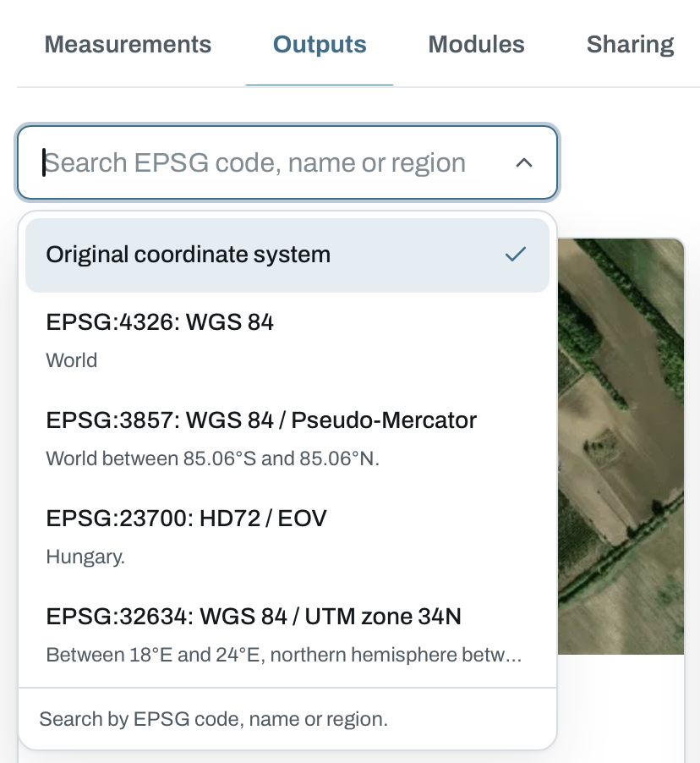Go to the Modules tab
This screenshot has height=763, width=700.
pos(476,44)
